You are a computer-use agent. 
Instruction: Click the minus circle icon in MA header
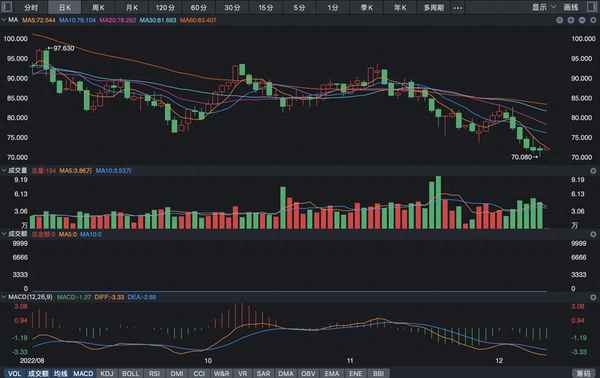click(582, 20)
